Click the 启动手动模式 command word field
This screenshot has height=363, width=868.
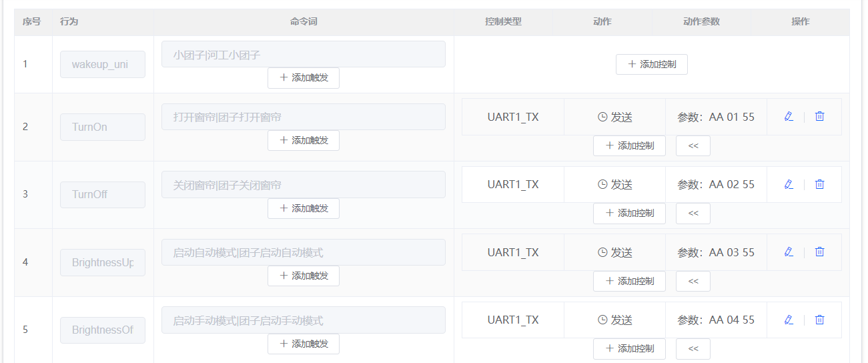pyautogui.click(x=303, y=320)
